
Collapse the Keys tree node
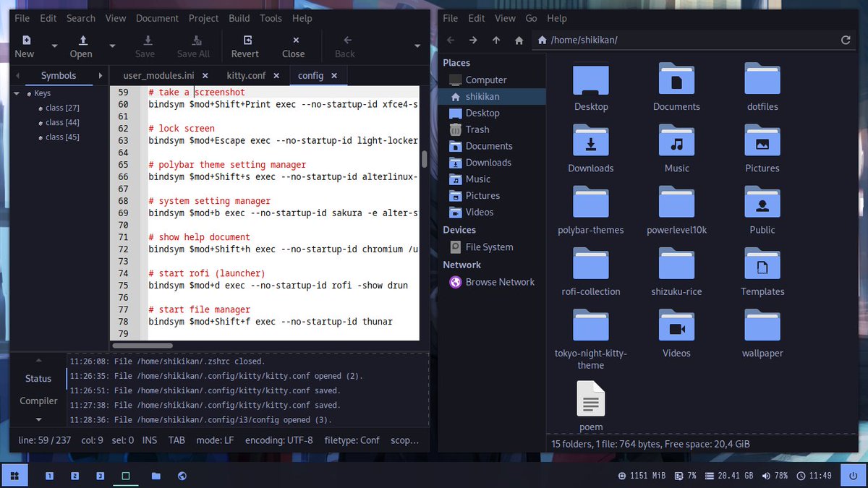click(x=17, y=93)
